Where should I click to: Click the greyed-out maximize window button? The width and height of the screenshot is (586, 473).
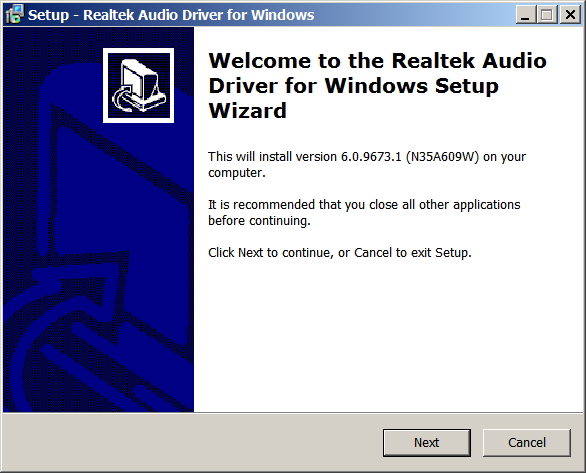click(547, 15)
